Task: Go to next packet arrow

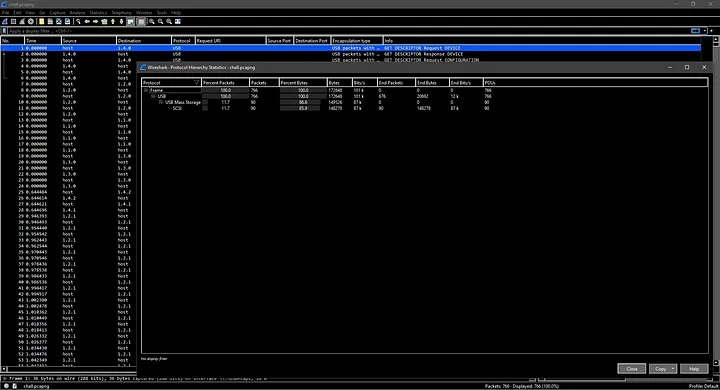Action: (x=96, y=22)
